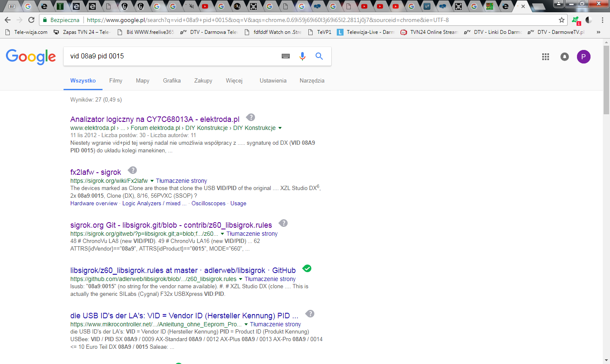
Task: Click the address bar URL
Action: (268, 20)
